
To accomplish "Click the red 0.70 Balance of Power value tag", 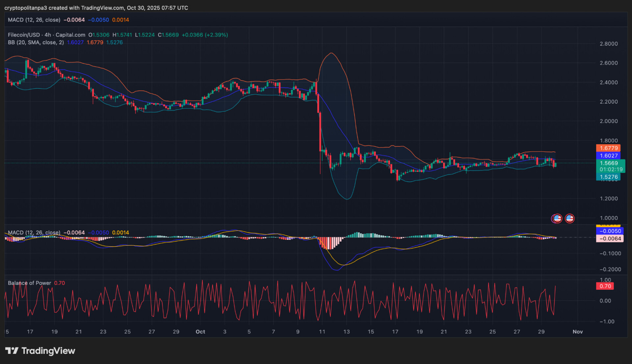I will click(605, 286).
